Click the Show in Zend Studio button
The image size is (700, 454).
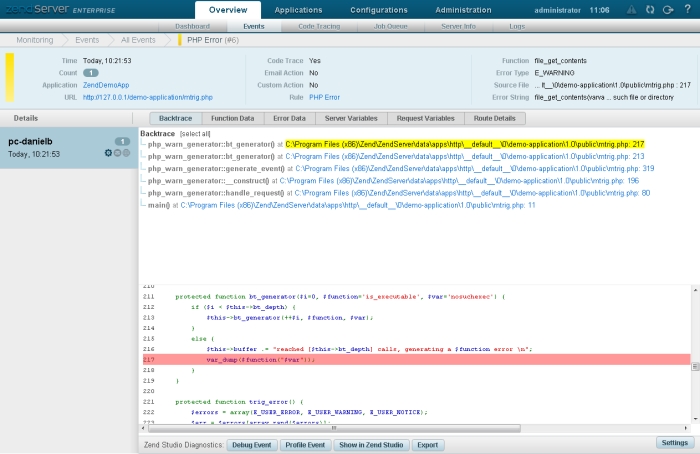tap(370, 444)
